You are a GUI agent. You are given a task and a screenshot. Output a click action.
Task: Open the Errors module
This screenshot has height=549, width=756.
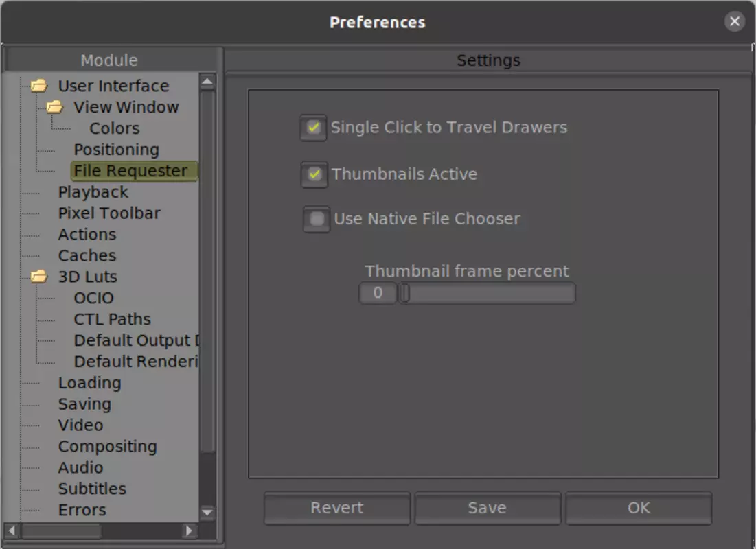(82, 510)
